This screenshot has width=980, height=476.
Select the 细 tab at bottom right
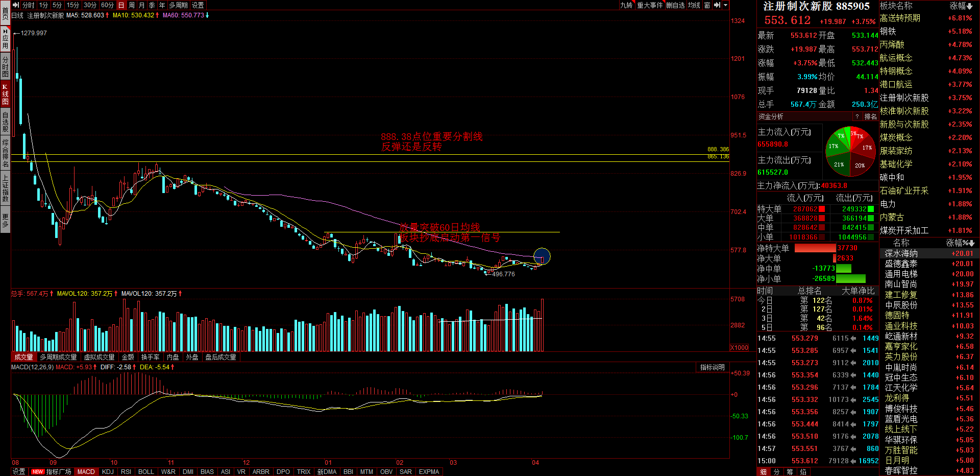(764, 471)
